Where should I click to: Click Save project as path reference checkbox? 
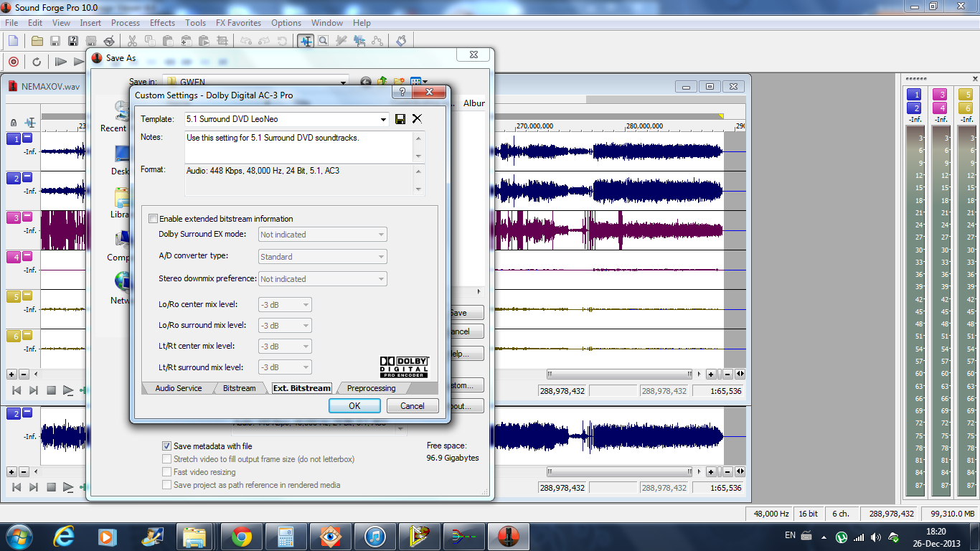coord(167,485)
